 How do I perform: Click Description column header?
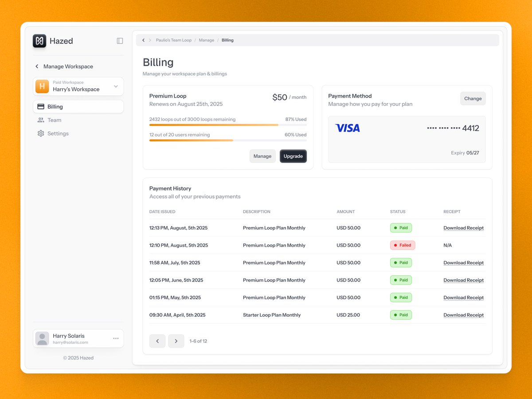[257, 212]
